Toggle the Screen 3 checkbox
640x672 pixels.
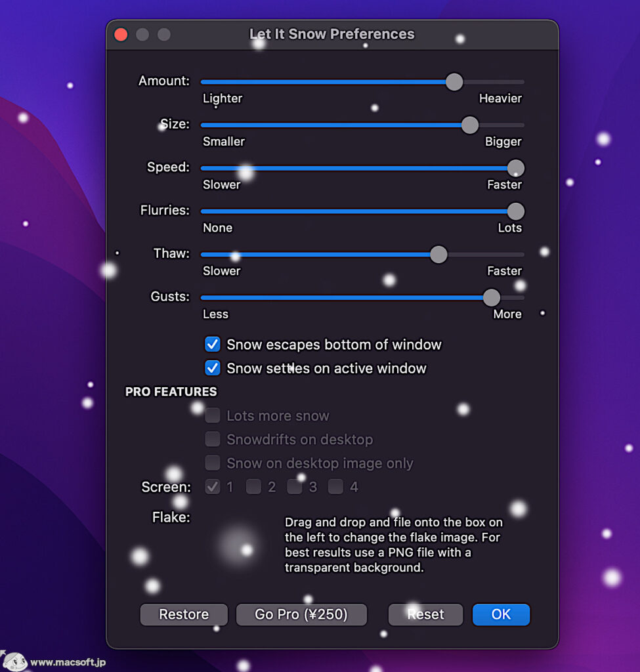tap(295, 487)
